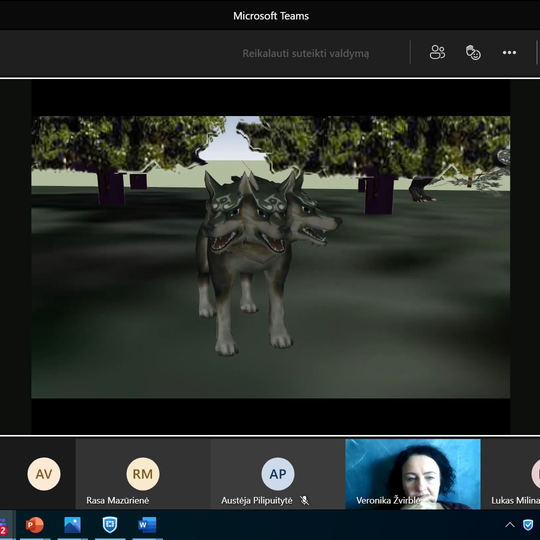Switch to Word in the taskbar
This screenshot has width=540, height=540.
[147, 525]
